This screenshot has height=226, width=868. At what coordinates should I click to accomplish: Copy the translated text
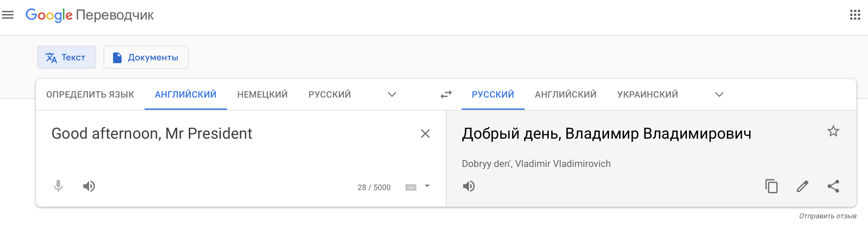click(772, 187)
